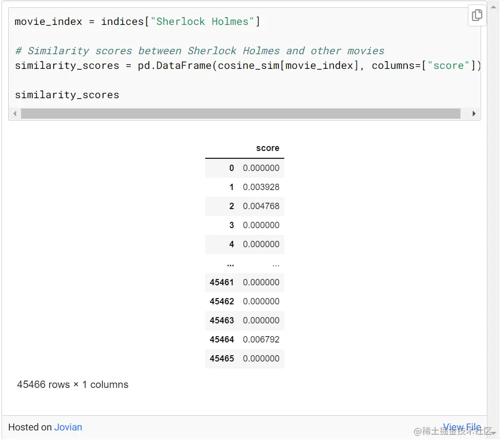Viewport: 504px width, 448px height.
Task: Click row index 45465
Action: (222, 358)
